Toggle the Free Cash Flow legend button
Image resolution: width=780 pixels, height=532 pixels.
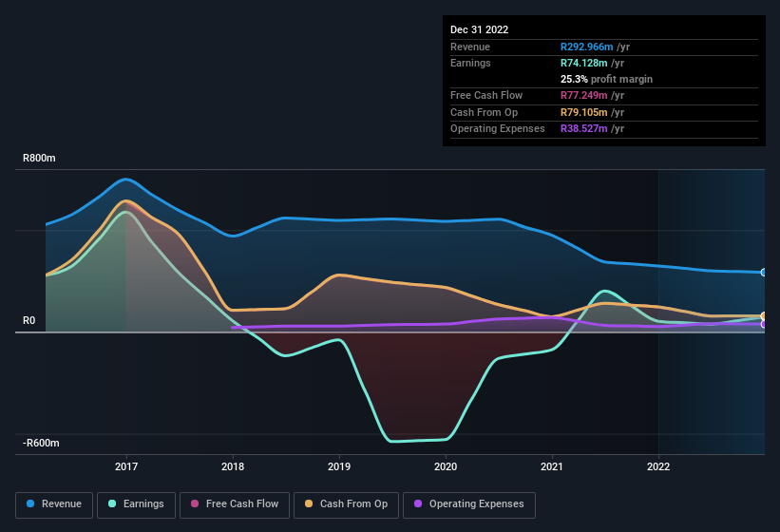tap(235, 504)
